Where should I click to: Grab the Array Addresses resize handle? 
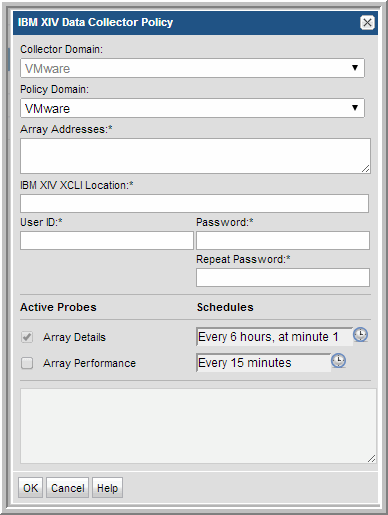point(366,169)
